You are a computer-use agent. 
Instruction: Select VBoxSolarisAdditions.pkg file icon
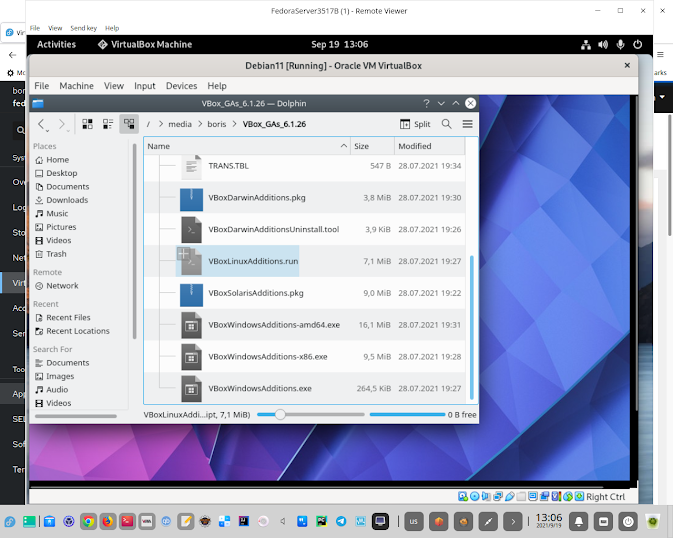pyautogui.click(x=191, y=293)
